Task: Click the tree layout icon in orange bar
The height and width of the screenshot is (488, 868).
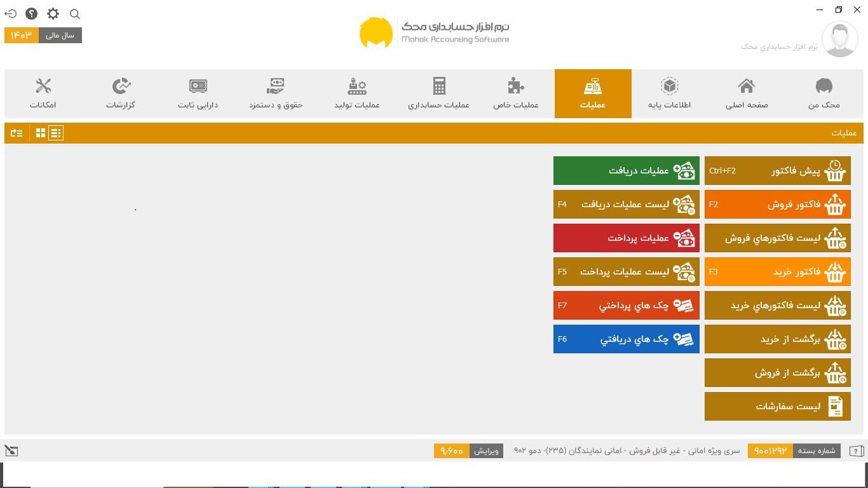Action: (x=17, y=133)
